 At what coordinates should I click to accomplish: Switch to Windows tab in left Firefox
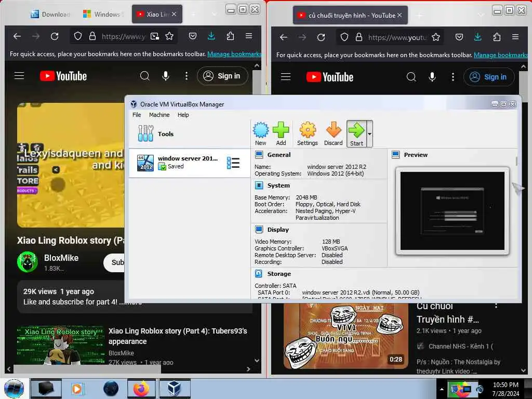tap(102, 14)
